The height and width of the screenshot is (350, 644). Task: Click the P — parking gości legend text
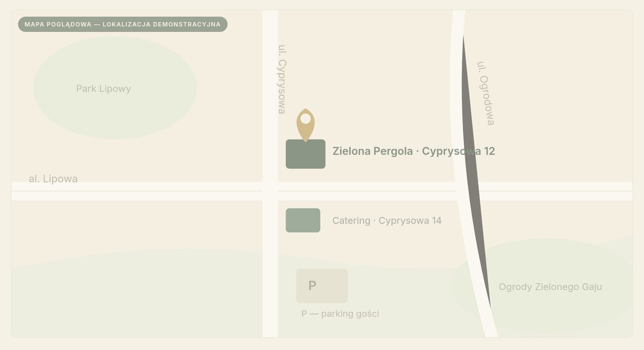pos(340,314)
